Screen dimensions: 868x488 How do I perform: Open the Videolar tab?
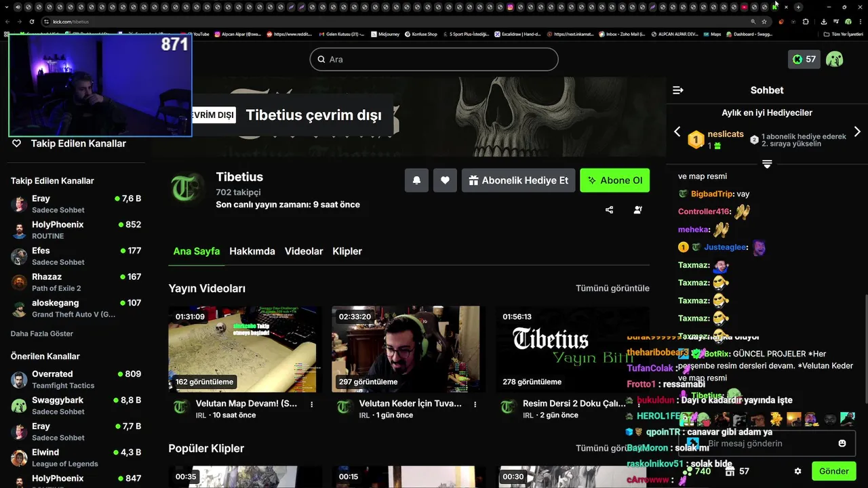304,251
